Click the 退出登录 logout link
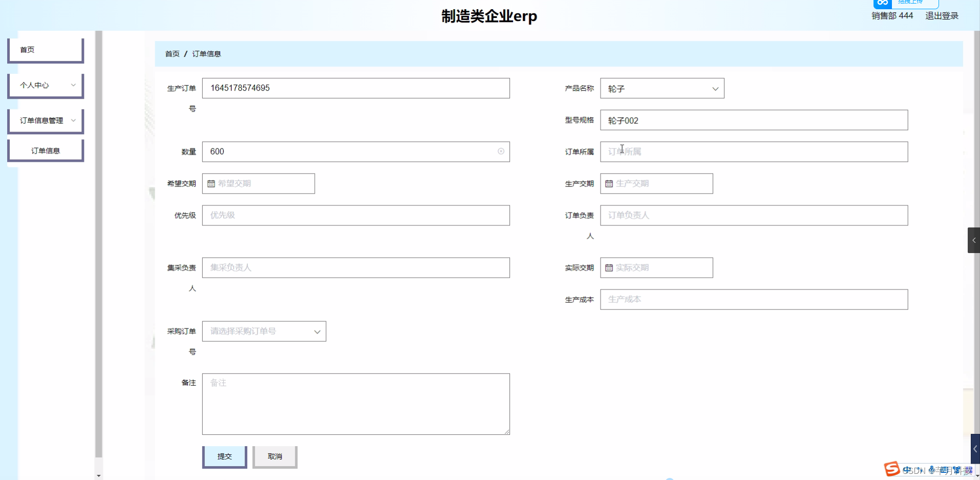980x480 pixels. (x=941, y=15)
